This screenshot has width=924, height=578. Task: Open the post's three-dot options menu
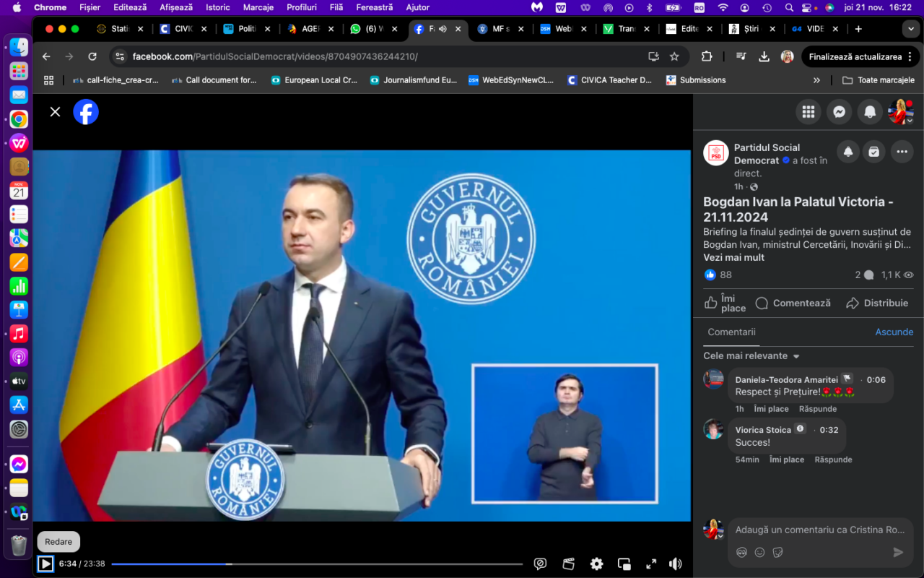pos(902,151)
